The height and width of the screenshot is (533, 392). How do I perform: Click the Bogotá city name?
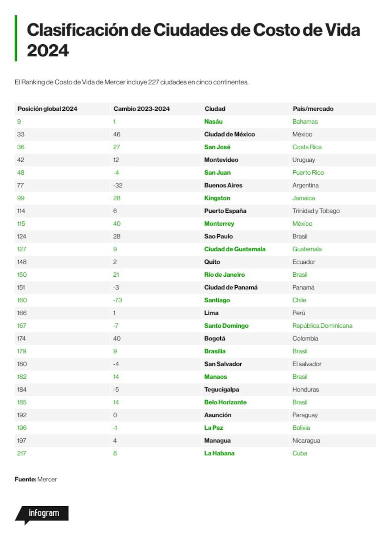[214, 338]
